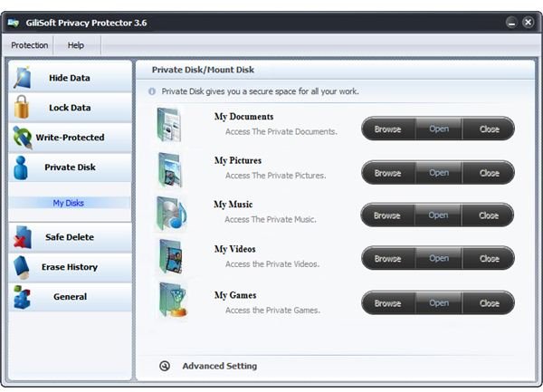The image size is (543, 392).
Task: Close the My Videos private disk
Action: click(489, 258)
